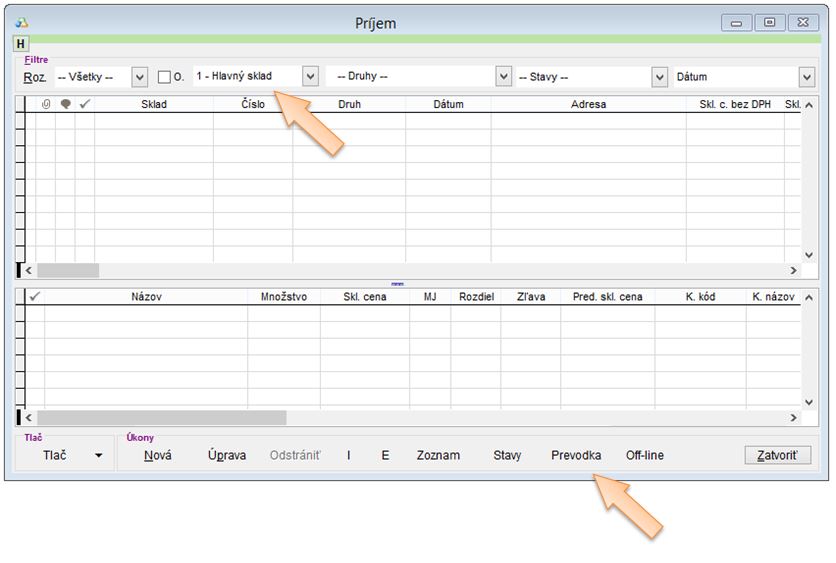Click the green H icon below title bar

click(x=20, y=44)
